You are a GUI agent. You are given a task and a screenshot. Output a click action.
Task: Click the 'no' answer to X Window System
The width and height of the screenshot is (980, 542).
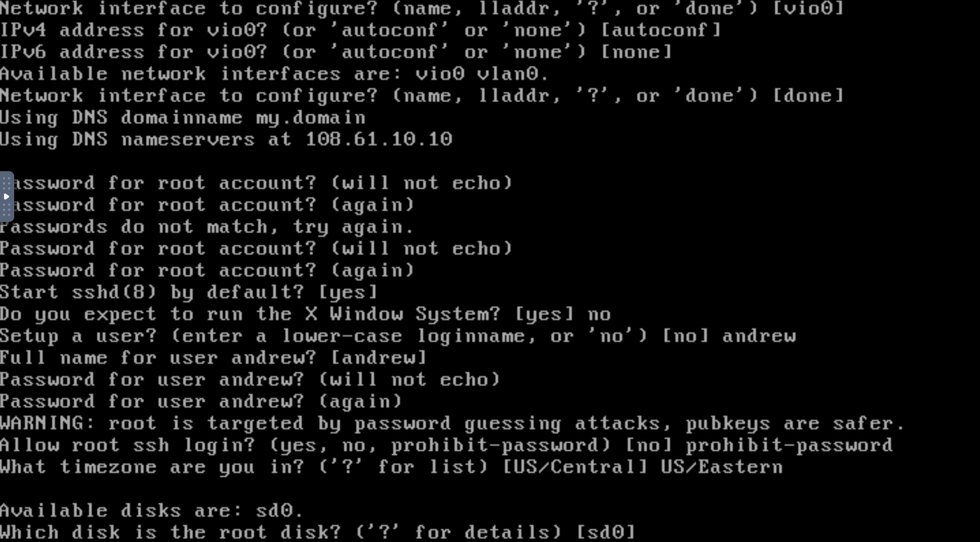[x=599, y=315]
